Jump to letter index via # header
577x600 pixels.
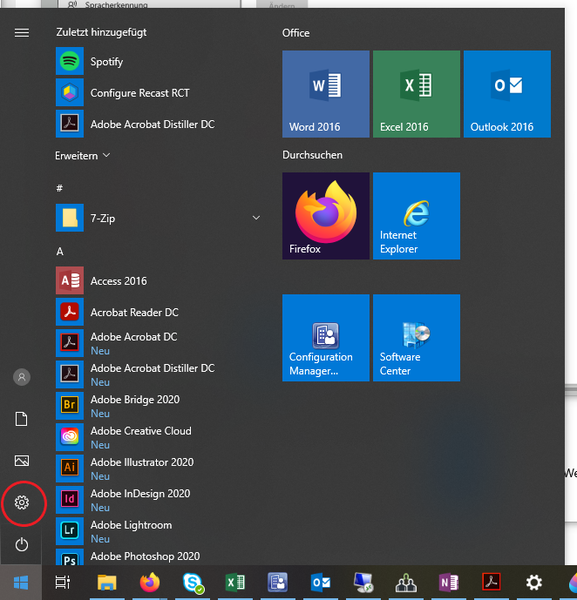click(x=59, y=188)
